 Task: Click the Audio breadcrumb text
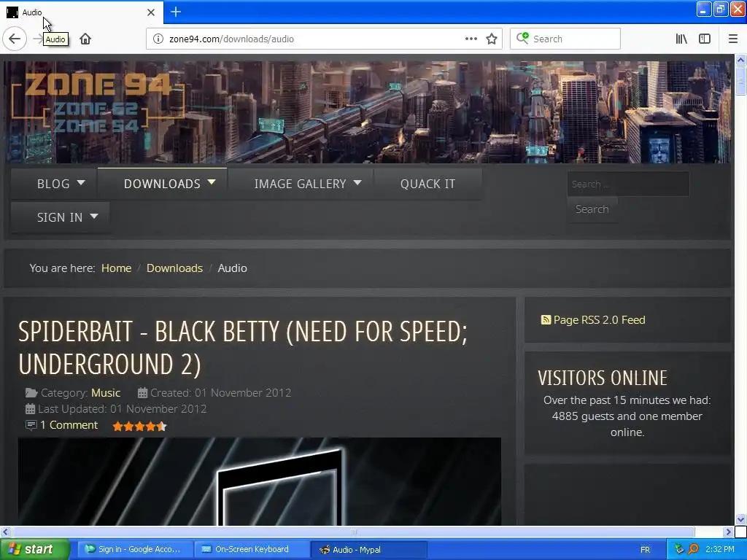pyautogui.click(x=233, y=268)
